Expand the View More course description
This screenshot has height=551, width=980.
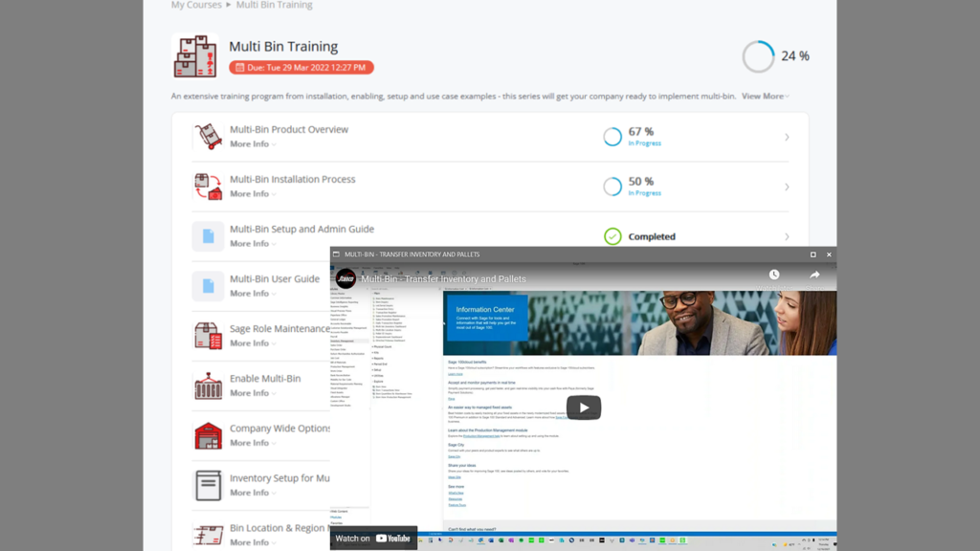[763, 96]
